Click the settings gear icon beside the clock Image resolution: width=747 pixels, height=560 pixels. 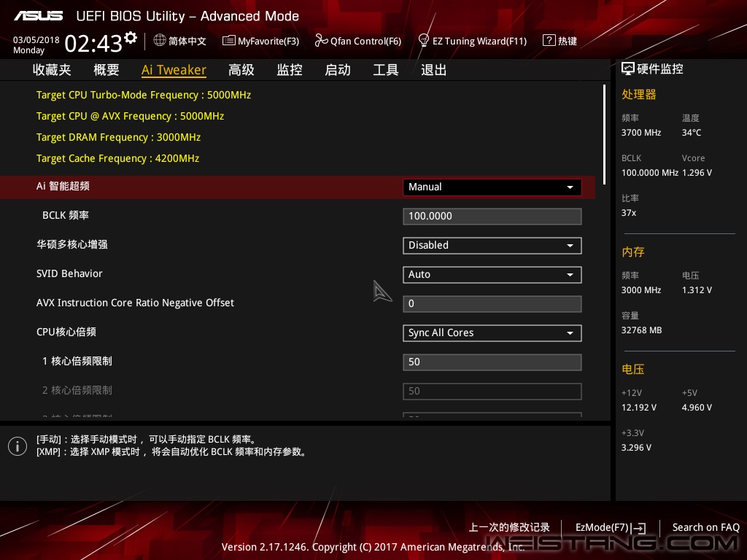131,38
